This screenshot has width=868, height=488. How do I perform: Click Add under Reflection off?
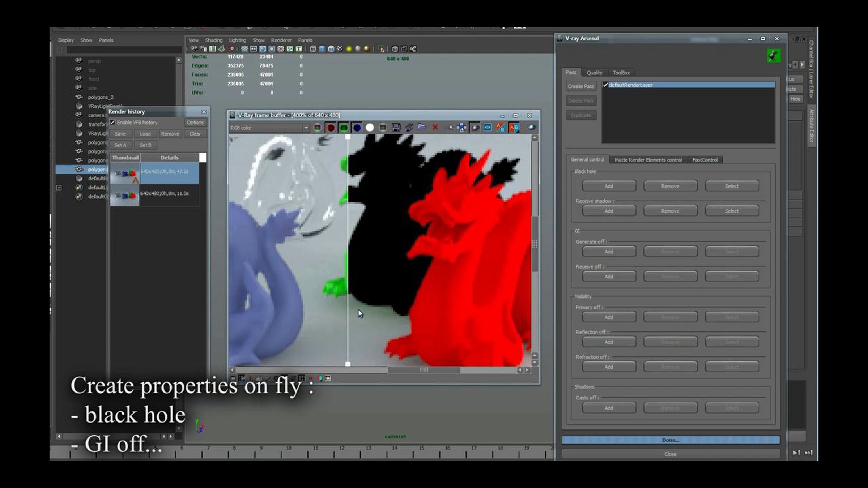point(609,342)
